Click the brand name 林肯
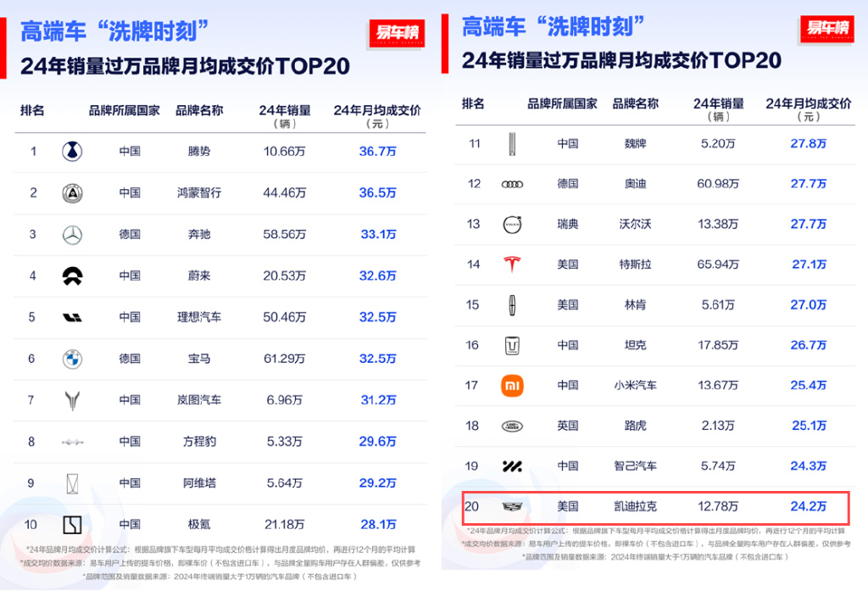The width and height of the screenshot is (868, 591). (635, 304)
